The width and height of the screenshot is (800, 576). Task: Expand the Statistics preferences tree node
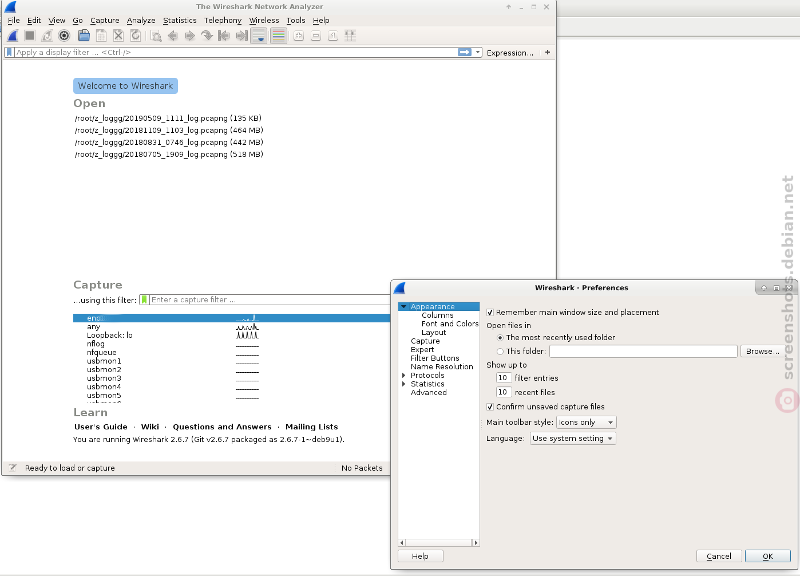tap(404, 384)
